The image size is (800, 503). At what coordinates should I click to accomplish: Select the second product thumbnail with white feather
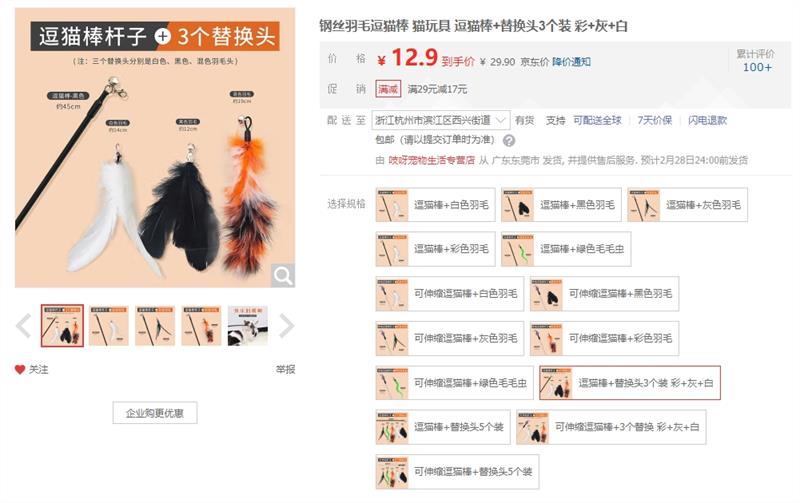(x=109, y=326)
